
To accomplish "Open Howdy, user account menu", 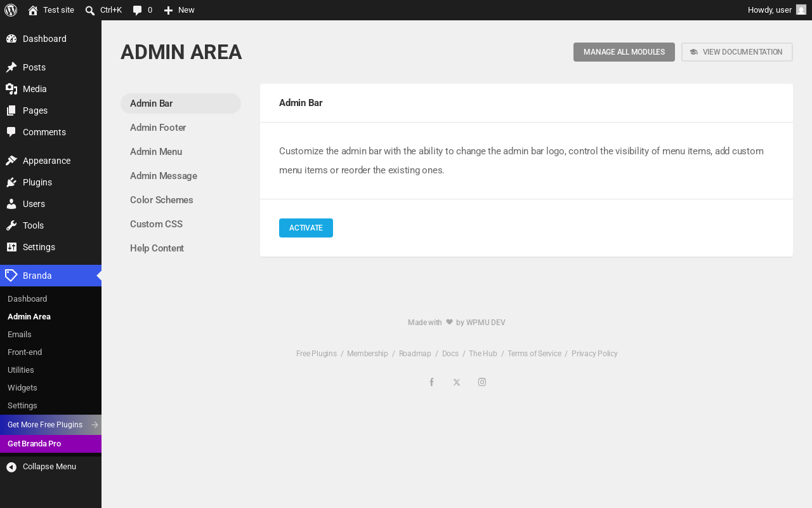I will [x=776, y=10].
